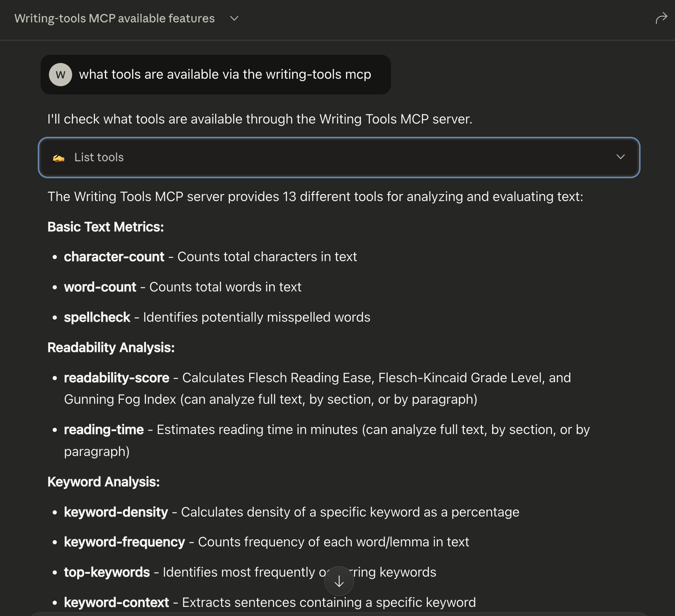Click the bold "word-count" term
Image resolution: width=675 pixels, height=616 pixels.
(100, 287)
